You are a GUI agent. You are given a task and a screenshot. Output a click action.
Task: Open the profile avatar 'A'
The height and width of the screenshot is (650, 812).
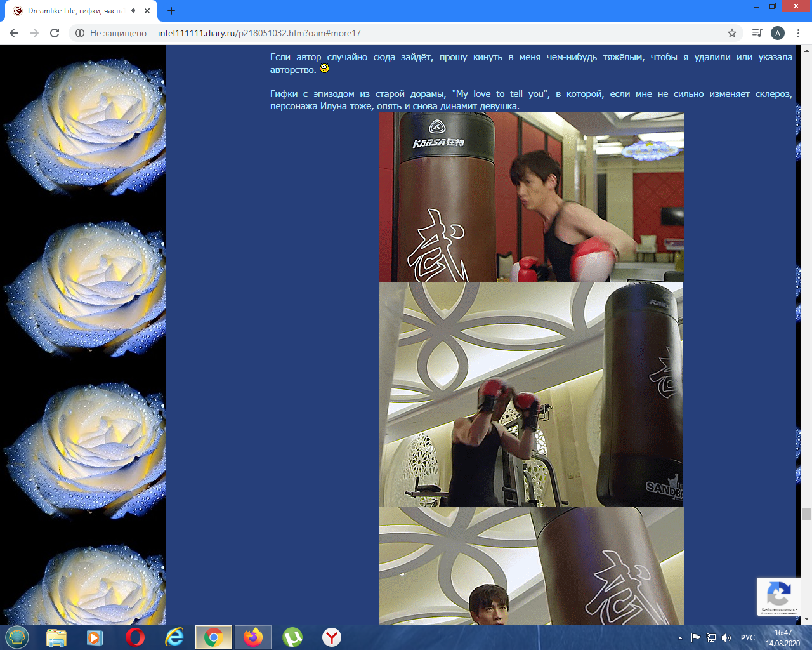(778, 33)
